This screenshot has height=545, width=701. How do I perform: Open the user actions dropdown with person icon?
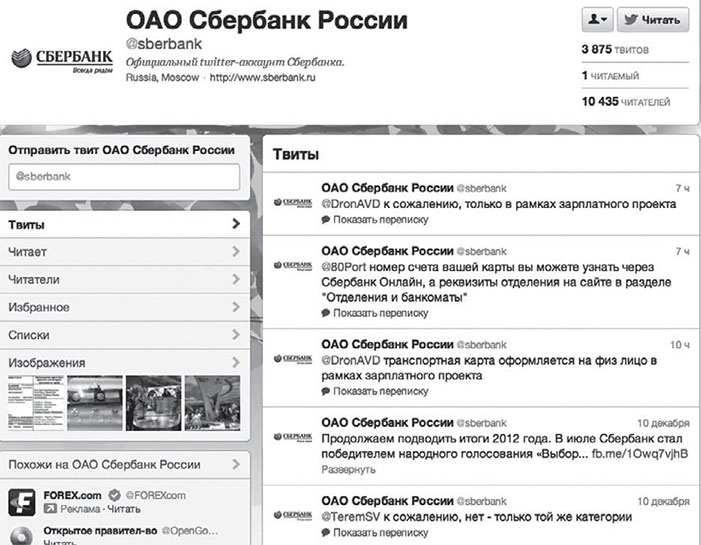pyautogui.click(x=597, y=20)
